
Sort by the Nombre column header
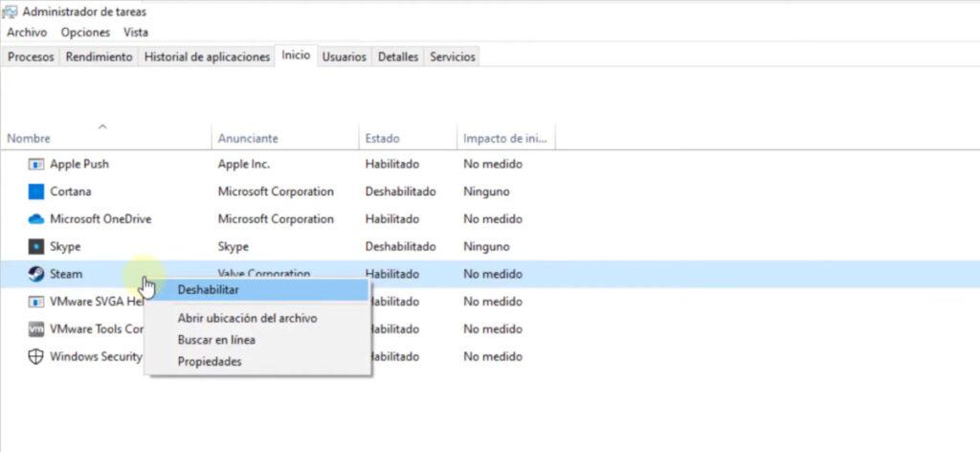(x=29, y=138)
